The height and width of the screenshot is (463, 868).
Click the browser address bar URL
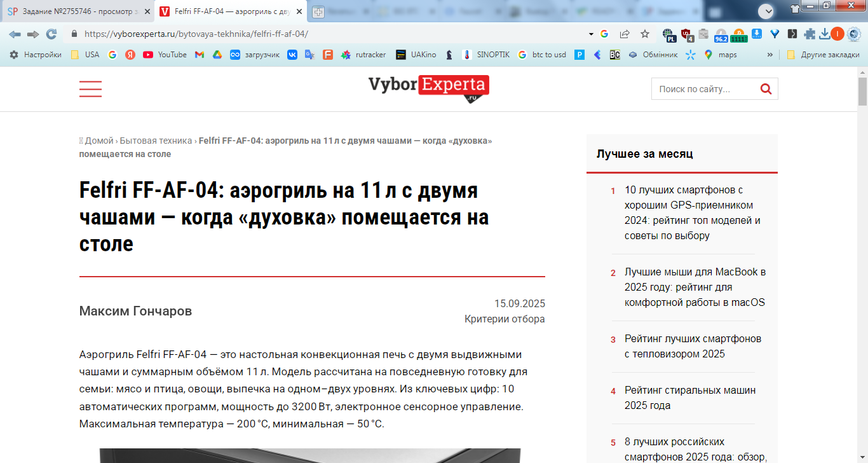click(196, 34)
